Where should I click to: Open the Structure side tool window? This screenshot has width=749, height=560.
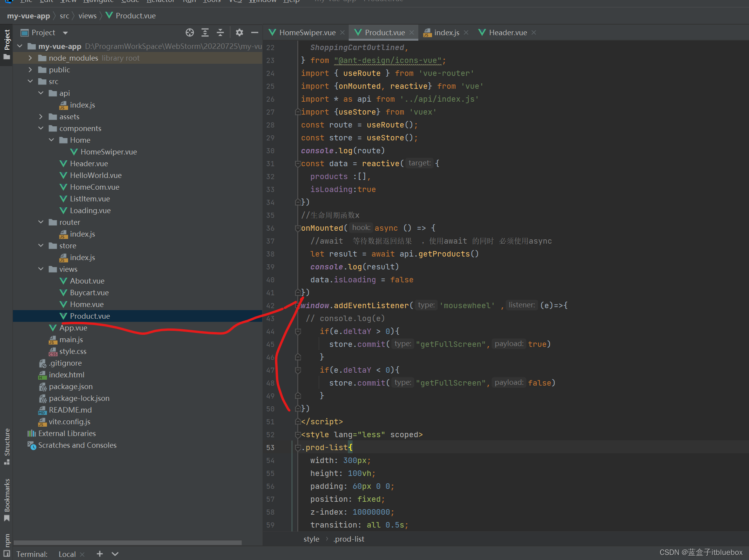7,447
